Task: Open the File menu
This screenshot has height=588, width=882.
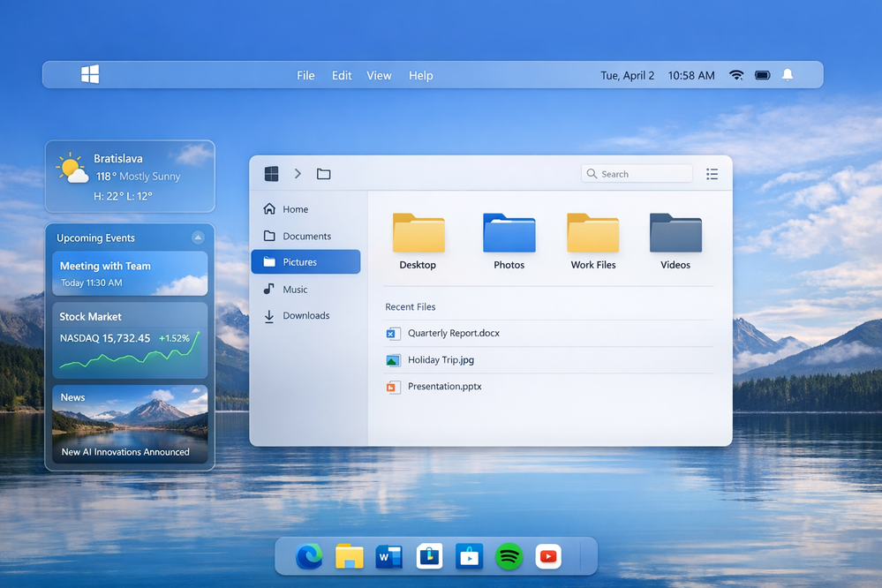Action: click(305, 75)
